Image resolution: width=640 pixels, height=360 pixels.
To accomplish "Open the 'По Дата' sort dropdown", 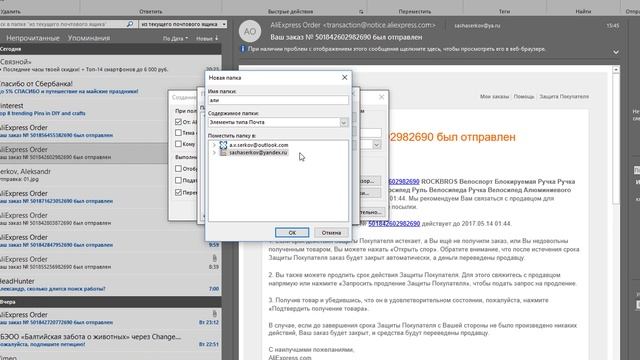I will click(x=176, y=38).
